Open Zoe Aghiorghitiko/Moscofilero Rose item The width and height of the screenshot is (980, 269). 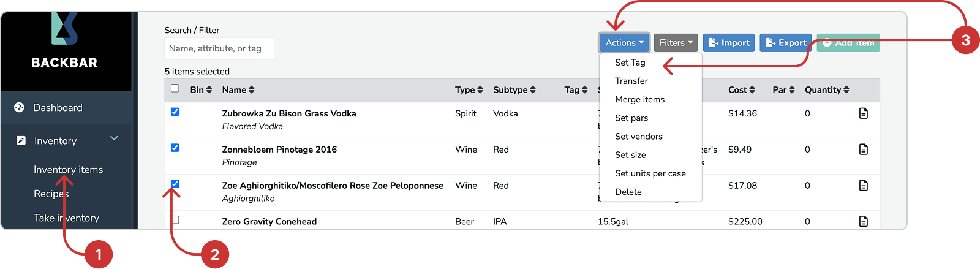pos(333,186)
